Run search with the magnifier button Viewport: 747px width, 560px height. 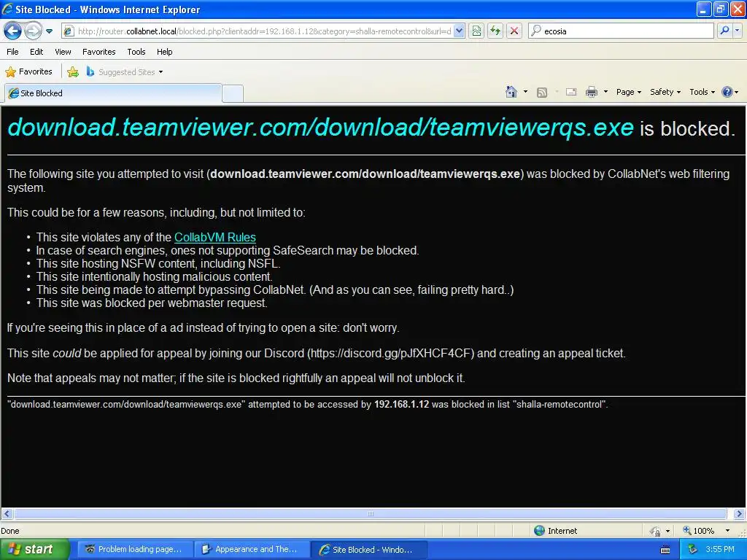(724, 31)
